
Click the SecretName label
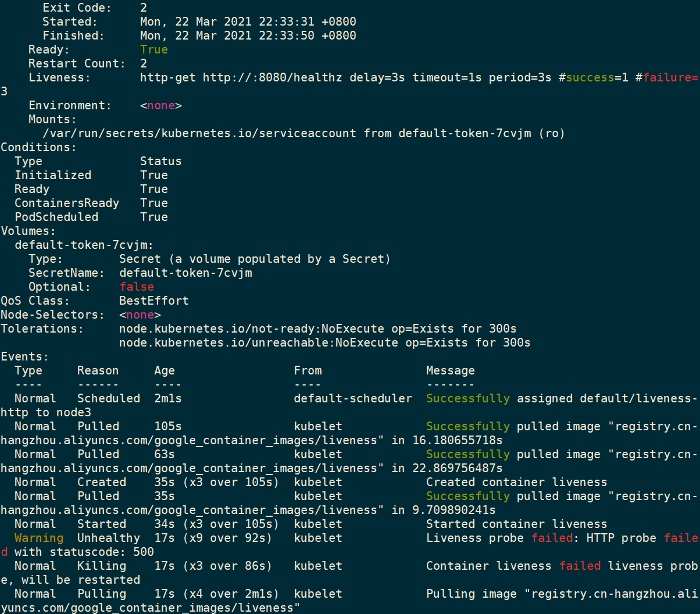(x=66, y=273)
